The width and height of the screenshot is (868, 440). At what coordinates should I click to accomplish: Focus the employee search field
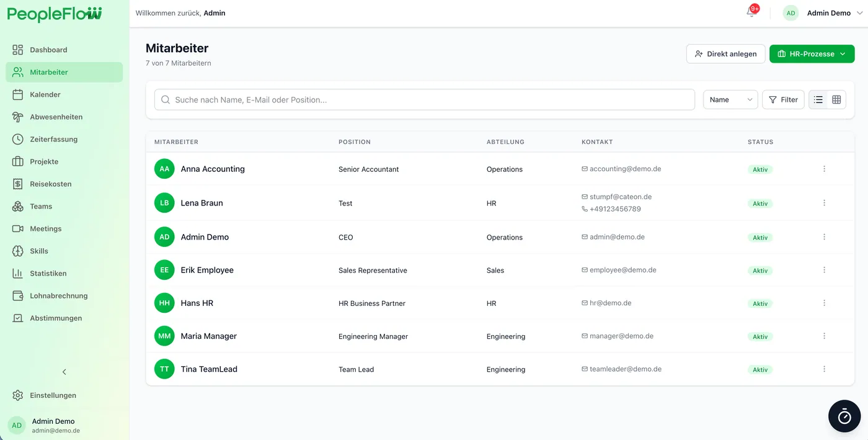click(425, 99)
